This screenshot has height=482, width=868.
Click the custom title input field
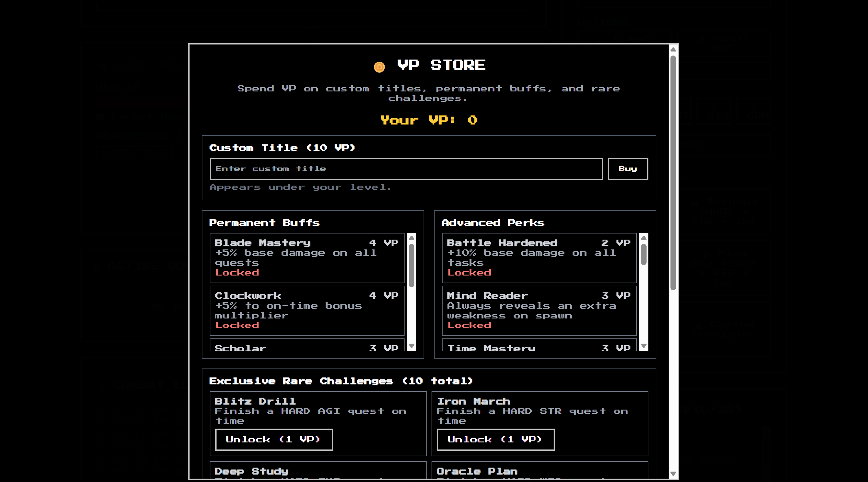click(406, 169)
